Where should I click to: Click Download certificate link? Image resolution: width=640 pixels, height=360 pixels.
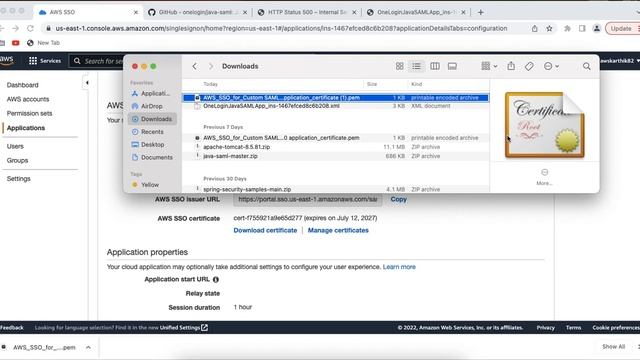(x=265, y=230)
